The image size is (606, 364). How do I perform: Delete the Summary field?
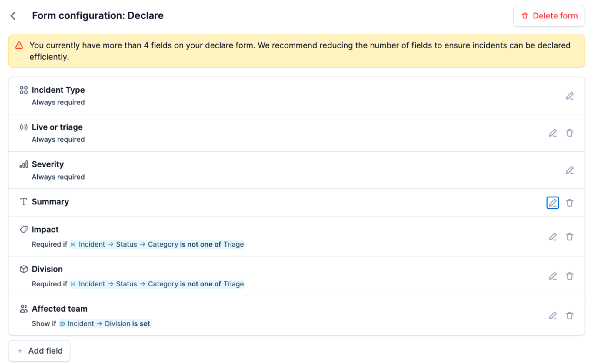[569, 203]
